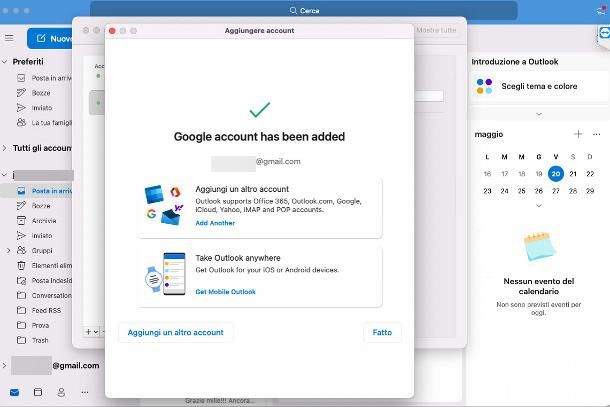Open the hamburger navigation menu
This screenshot has width=610, height=407.
[x=9, y=38]
